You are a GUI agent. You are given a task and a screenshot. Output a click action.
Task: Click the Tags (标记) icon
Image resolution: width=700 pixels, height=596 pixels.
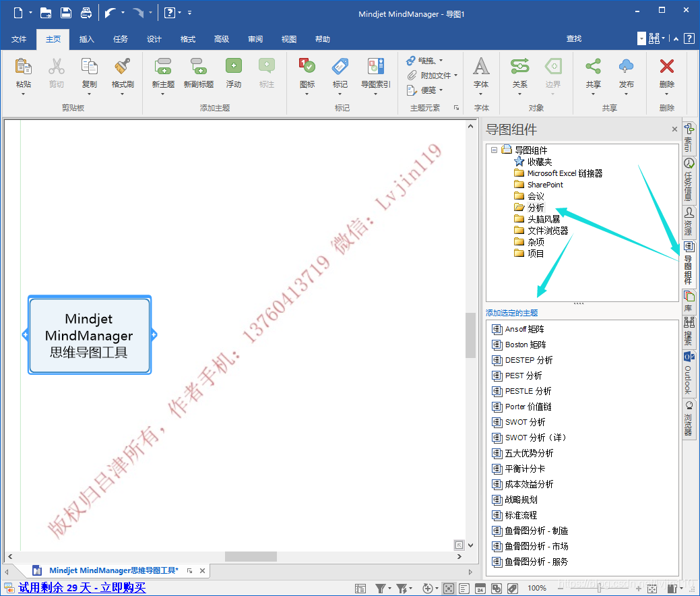pos(340,66)
